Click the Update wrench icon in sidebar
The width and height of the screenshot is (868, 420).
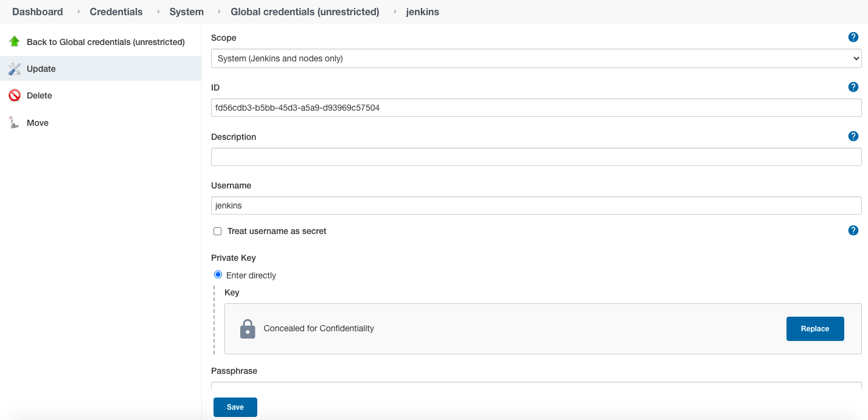[x=15, y=69]
